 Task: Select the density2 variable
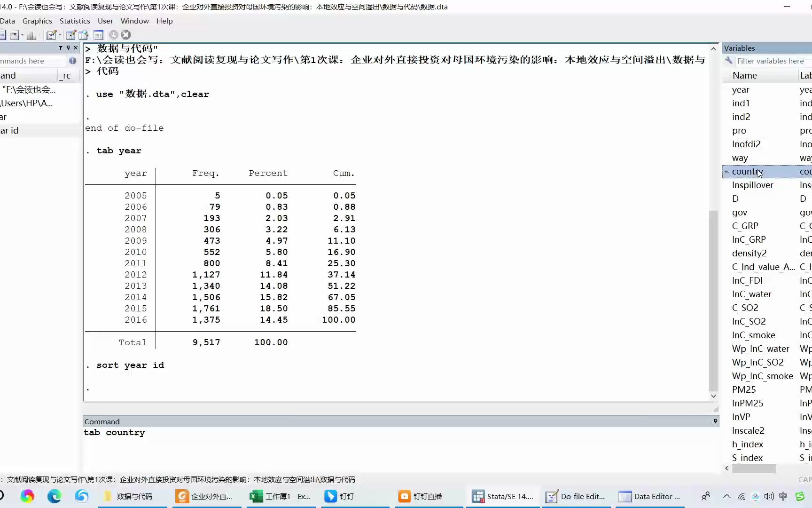749,253
